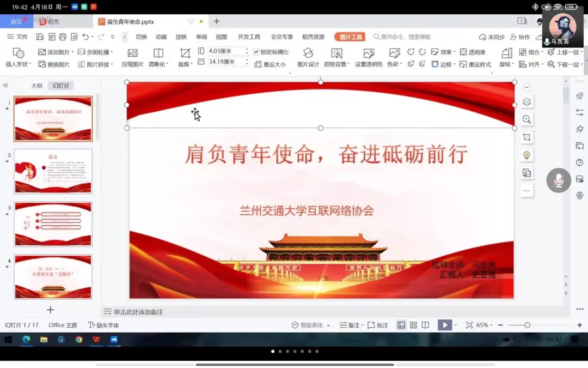Click more options (…) in floating toolbar
This screenshot has height=368, width=588.
tap(527, 191)
